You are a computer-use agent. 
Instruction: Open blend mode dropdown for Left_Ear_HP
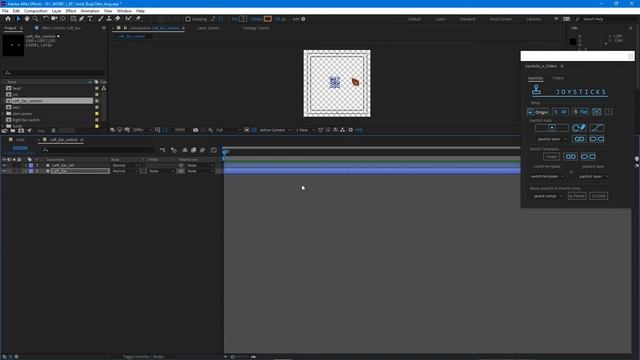[125, 165]
